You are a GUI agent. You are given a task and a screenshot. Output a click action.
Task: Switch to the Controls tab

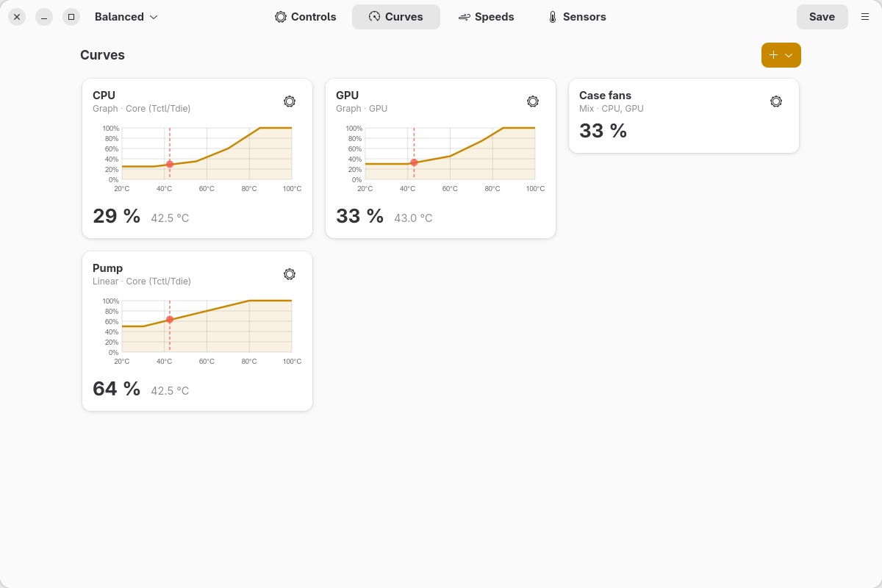(x=306, y=17)
